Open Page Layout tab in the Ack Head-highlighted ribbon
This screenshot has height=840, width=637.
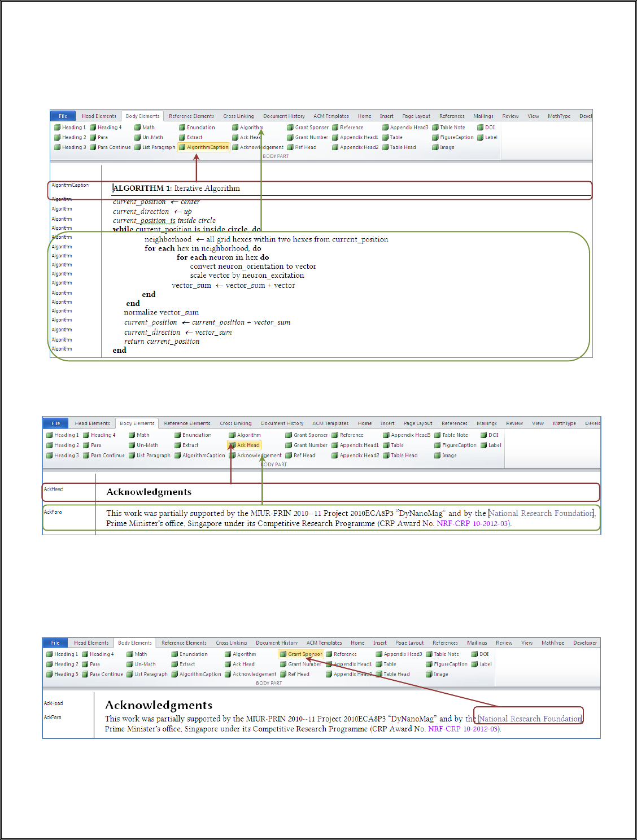click(418, 423)
